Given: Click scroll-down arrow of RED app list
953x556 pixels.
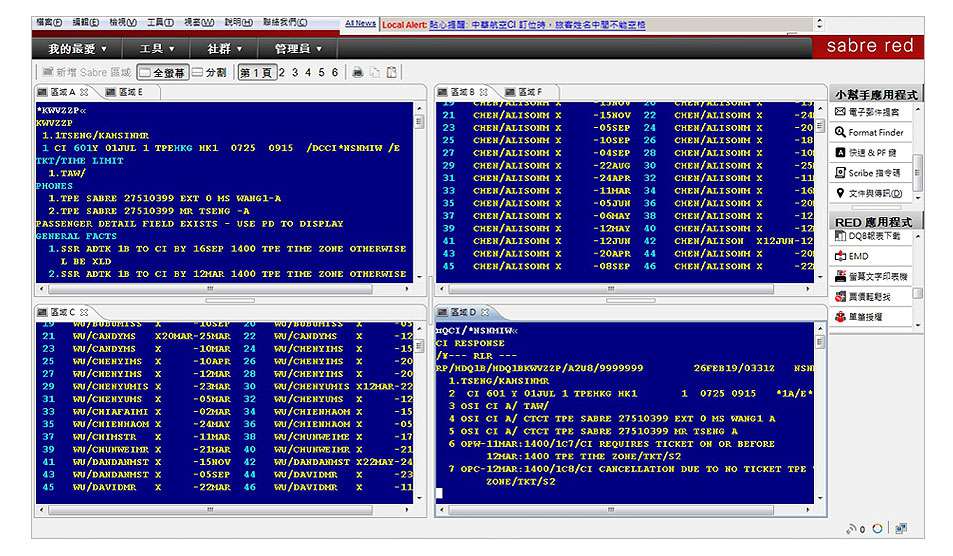Looking at the screenshot, I should (918, 325).
